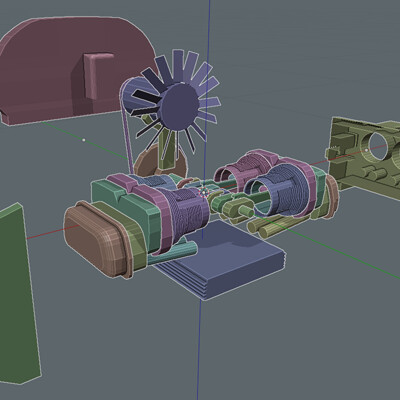This screenshot has height=400, width=400.
Task: Click the 3D cursor at scene center
Action: tap(204, 192)
